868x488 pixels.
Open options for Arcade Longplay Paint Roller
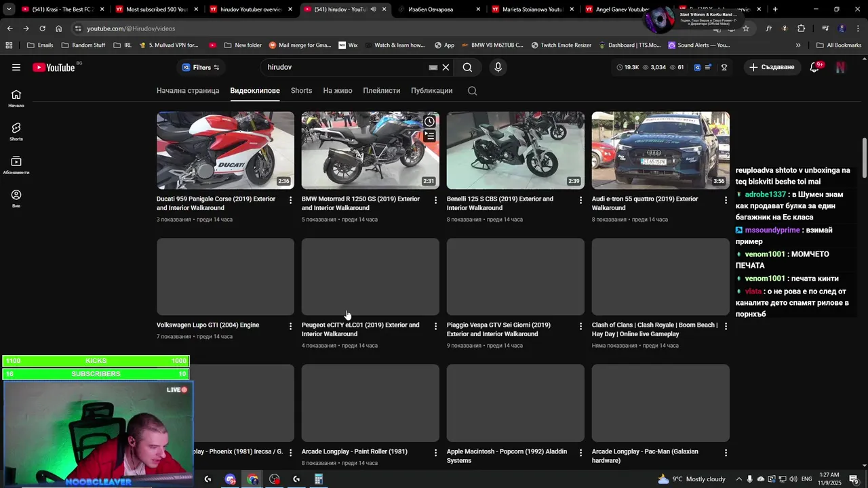435,452
